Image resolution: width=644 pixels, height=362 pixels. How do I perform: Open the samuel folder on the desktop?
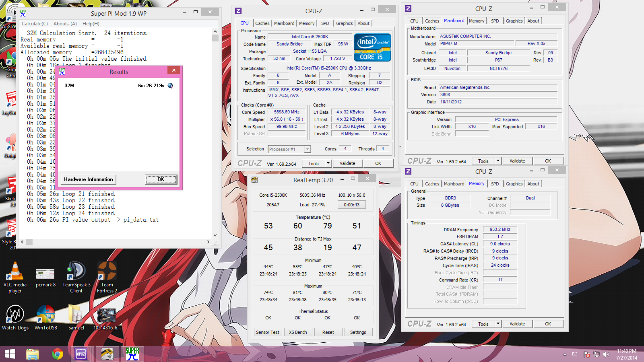76,317
